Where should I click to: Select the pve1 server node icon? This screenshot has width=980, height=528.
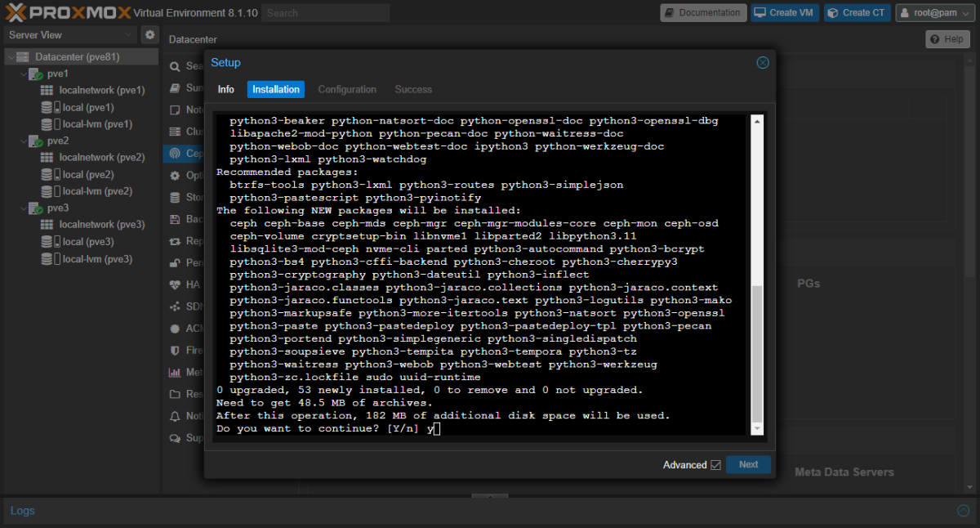36,74
